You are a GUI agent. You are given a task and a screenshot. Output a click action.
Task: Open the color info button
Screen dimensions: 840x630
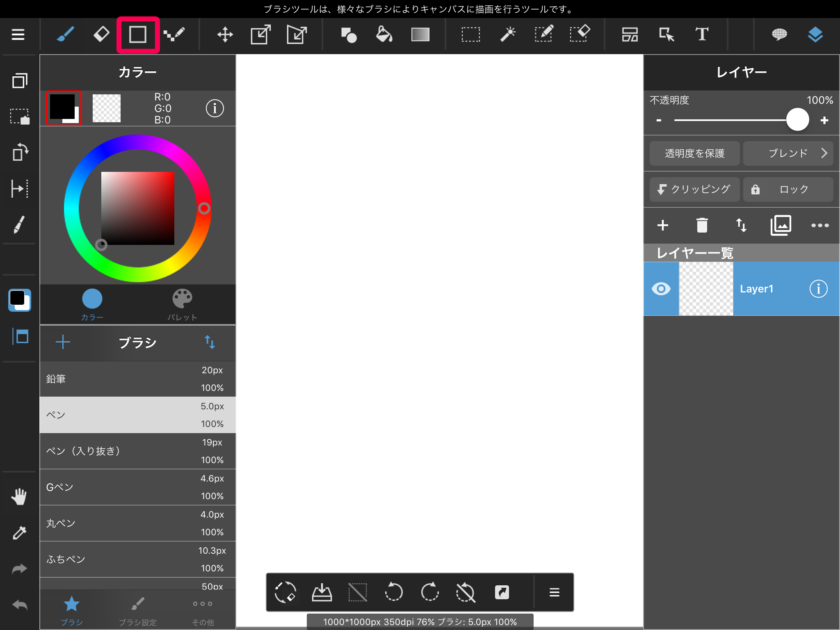click(215, 108)
